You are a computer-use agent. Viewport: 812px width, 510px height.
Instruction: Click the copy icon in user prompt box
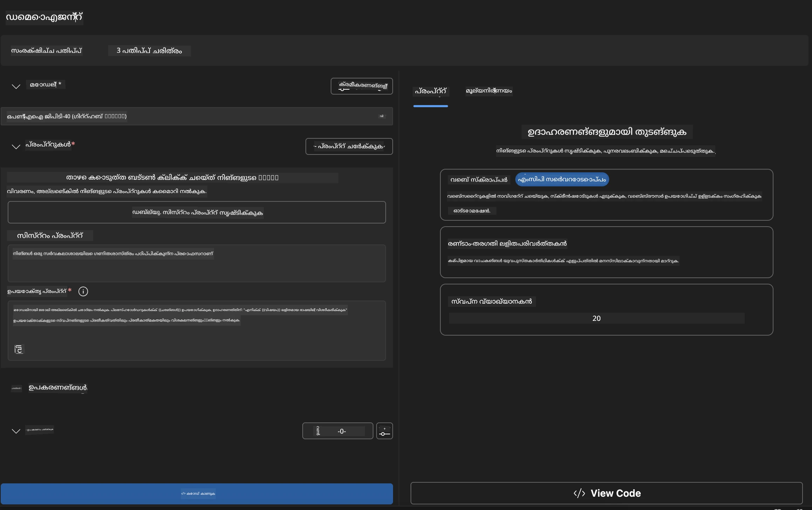point(19,349)
